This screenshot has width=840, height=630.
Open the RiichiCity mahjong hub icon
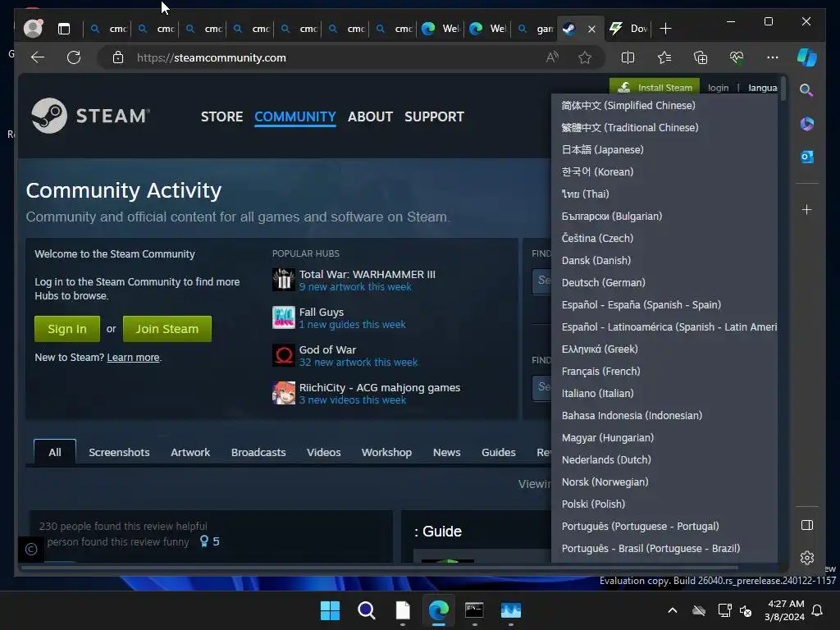pyautogui.click(x=283, y=393)
